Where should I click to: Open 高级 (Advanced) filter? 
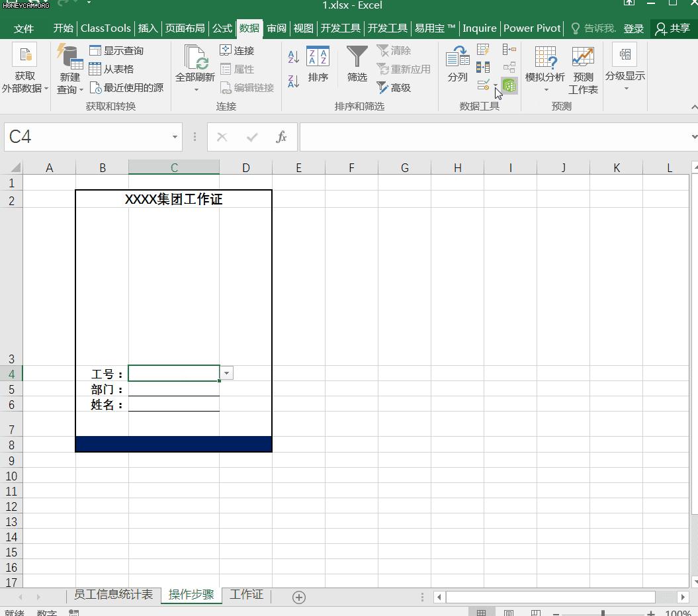click(394, 88)
